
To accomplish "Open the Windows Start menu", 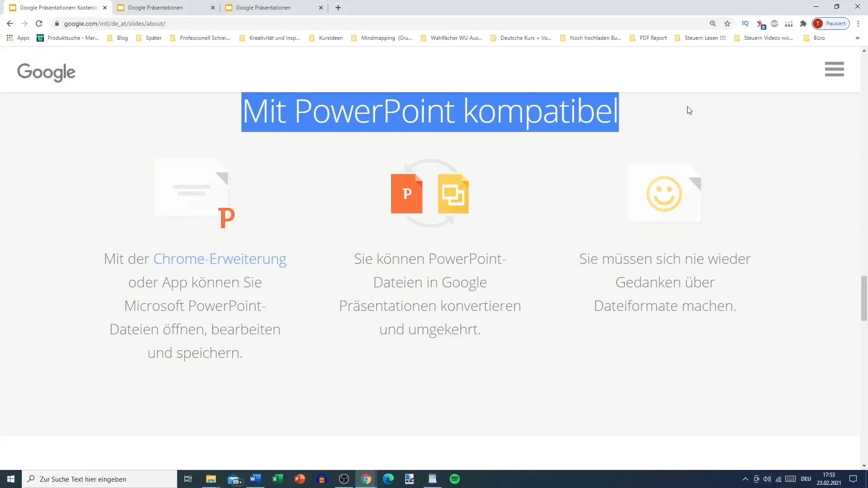I will point(11,479).
